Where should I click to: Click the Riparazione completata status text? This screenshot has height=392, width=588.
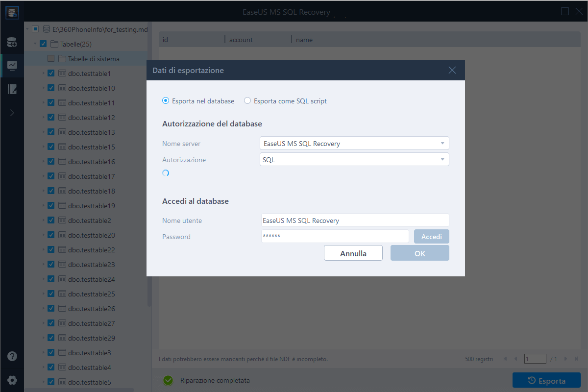point(215,380)
